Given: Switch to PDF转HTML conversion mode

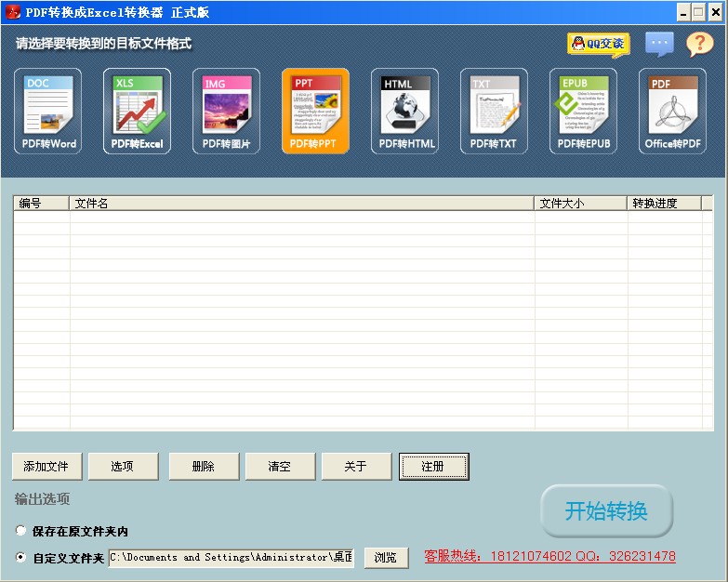Looking at the screenshot, I should click(404, 111).
